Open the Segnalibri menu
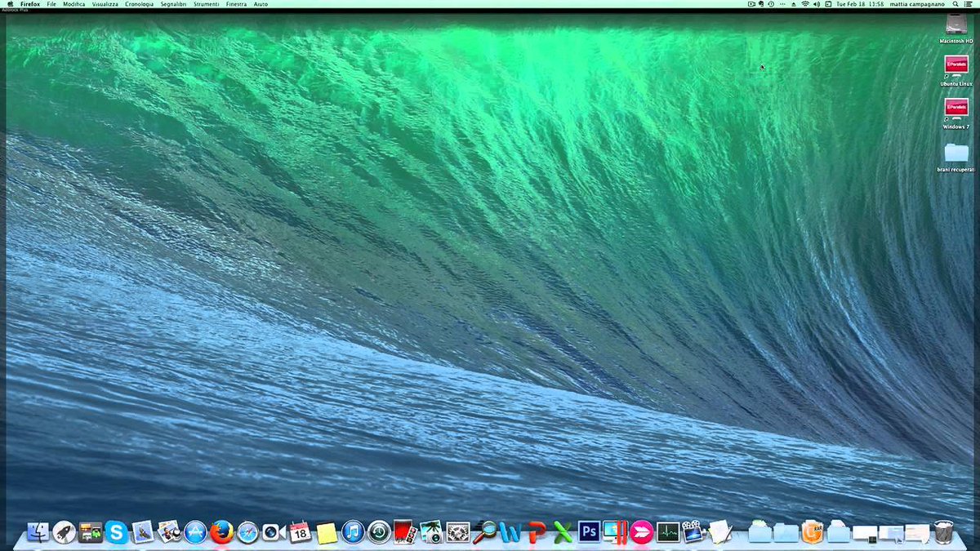980x551 pixels. [174, 4]
